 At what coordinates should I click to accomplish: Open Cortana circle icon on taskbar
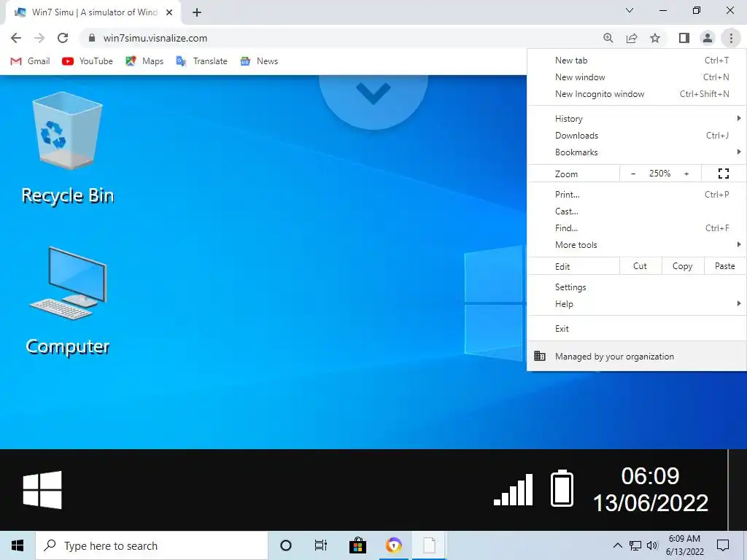pos(286,545)
